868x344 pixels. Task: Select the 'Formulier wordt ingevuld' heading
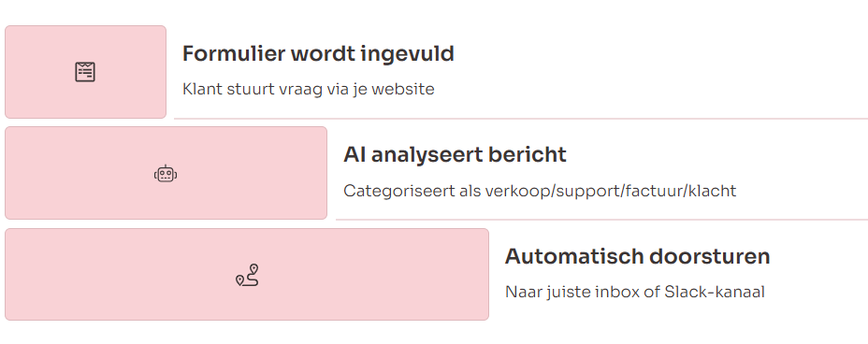pos(318,54)
